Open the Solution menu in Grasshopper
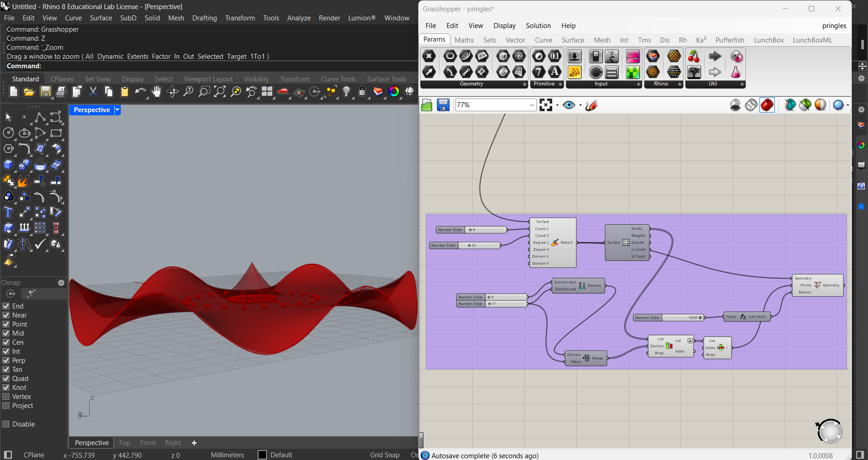This screenshot has width=868, height=460. (x=538, y=26)
